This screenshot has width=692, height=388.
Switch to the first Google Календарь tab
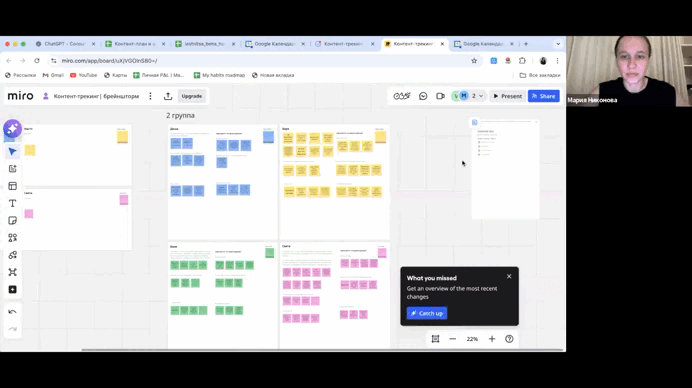point(275,44)
